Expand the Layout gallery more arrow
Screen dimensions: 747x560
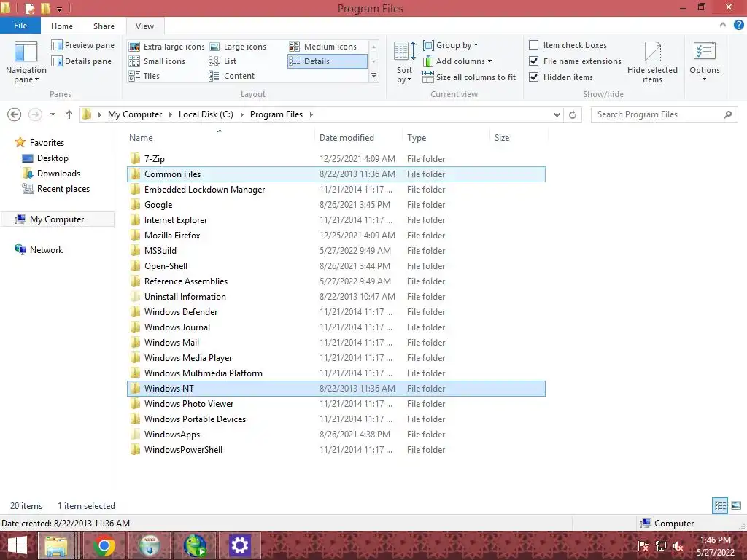(374, 76)
